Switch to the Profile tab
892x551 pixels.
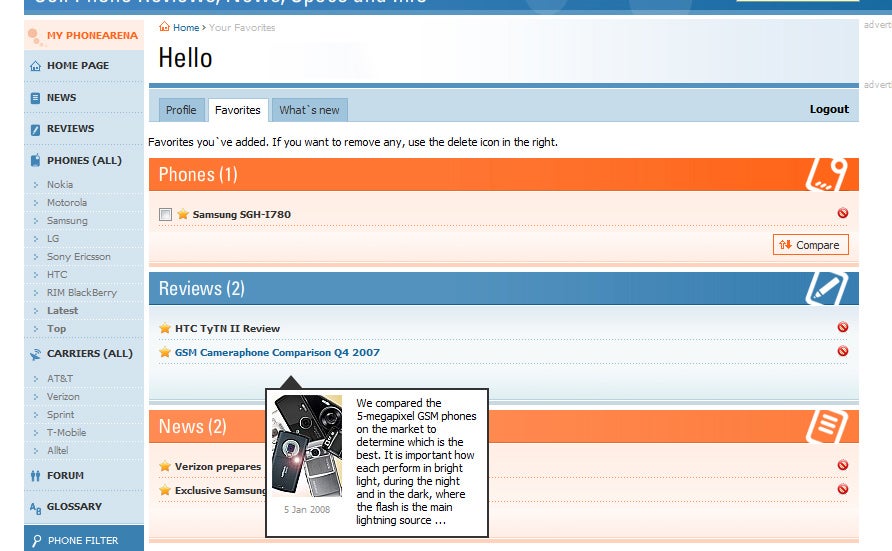[x=181, y=110]
